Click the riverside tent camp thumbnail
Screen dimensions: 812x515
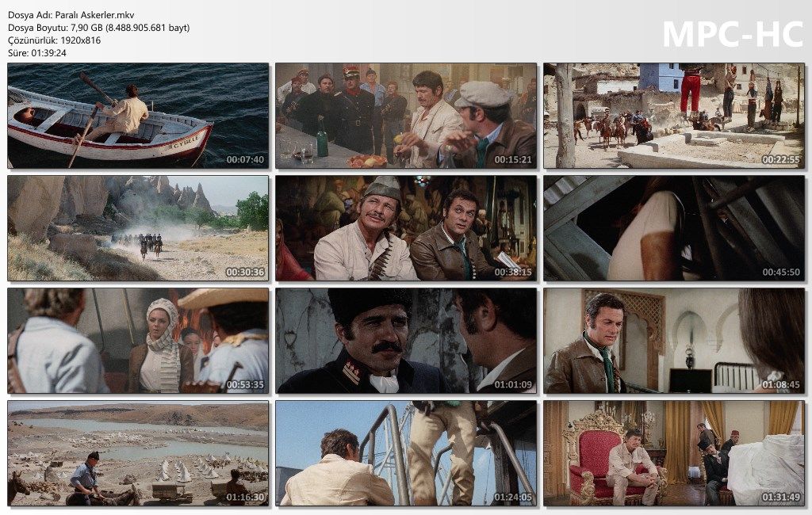point(138,453)
